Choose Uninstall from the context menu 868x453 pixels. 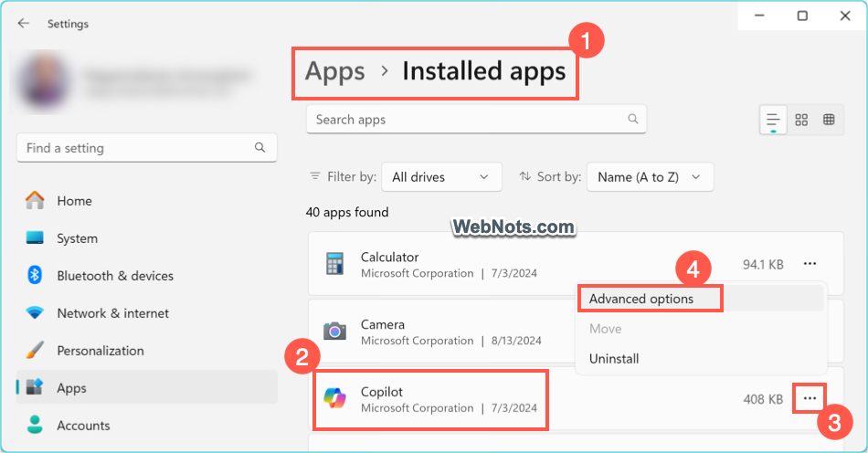701,358
